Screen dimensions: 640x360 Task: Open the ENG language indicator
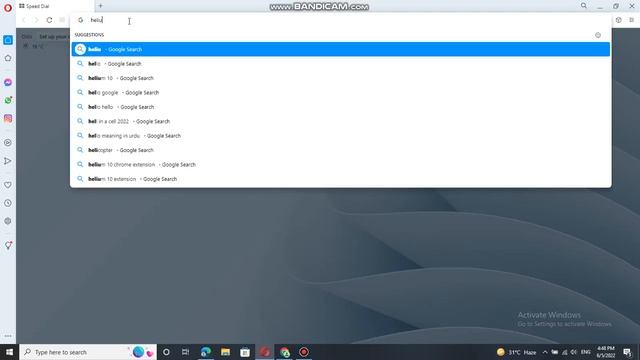point(586,352)
